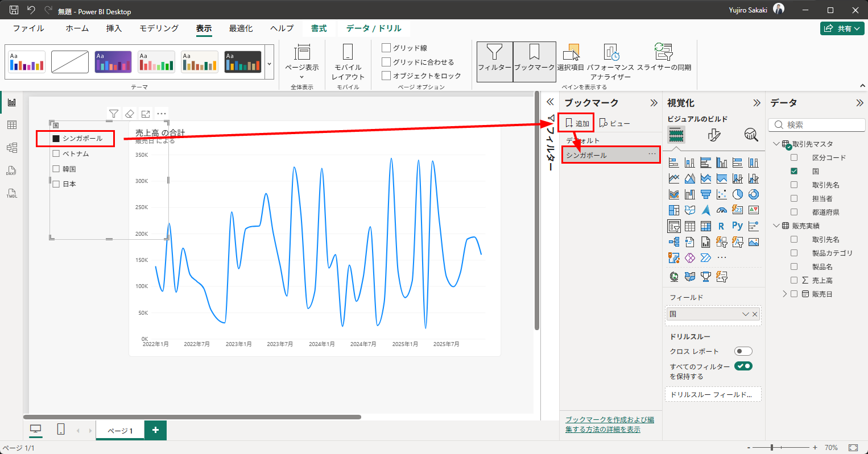868x454 pixels.
Task: Open the 書式 ribbon tab
Action: (x=319, y=28)
